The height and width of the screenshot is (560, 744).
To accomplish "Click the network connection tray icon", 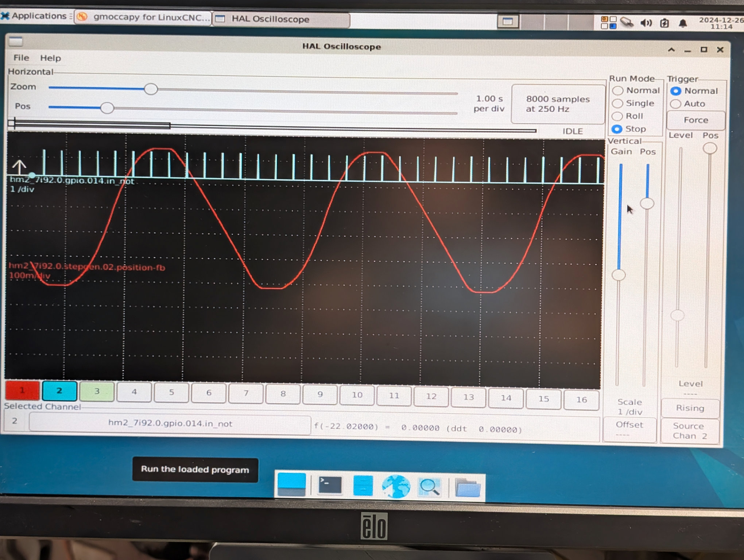I will pos(627,23).
